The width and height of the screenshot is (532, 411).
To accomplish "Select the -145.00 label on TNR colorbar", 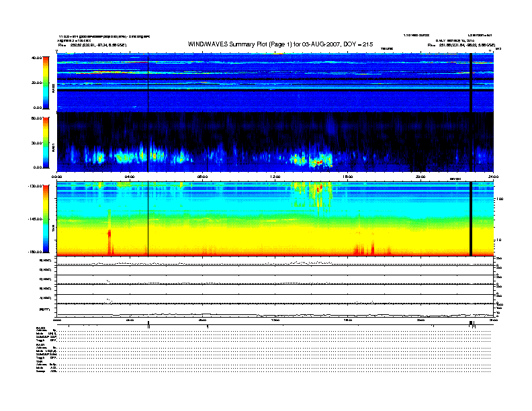I will 35,219.
